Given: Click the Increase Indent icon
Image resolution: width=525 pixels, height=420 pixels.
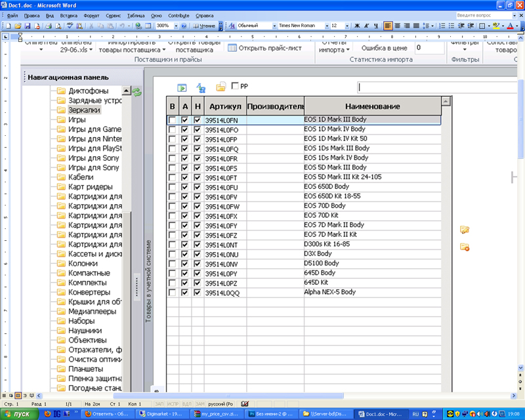Looking at the screenshot, I should (x=471, y=26).
